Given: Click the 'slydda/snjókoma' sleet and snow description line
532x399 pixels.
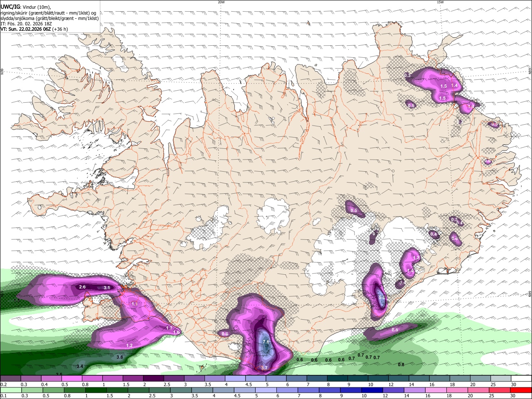Looking at the screenshot, I should 49,18.
